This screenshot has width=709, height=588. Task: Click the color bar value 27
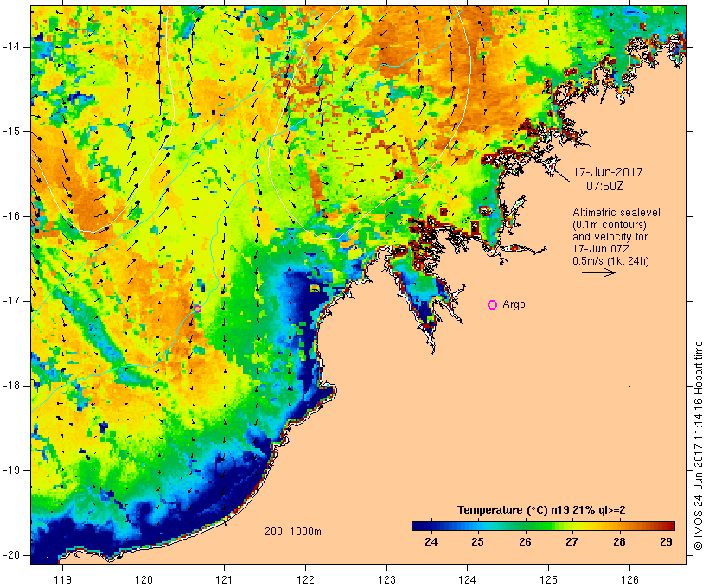tap(572, 541)
